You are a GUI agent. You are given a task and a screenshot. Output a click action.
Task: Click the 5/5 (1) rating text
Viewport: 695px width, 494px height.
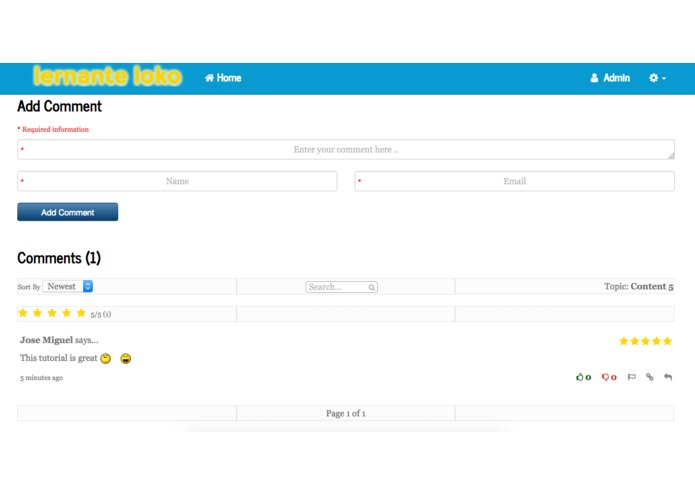(x=101, y=315)
